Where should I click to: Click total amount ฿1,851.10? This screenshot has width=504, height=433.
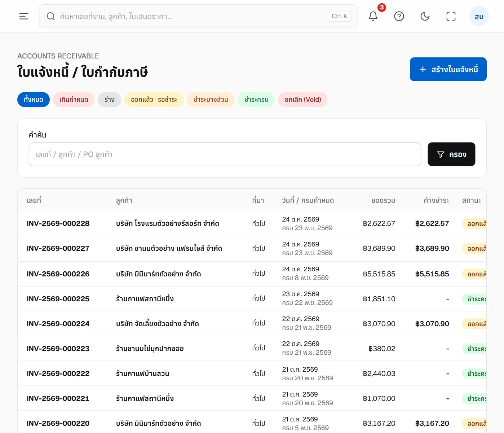tap(379, 299)
